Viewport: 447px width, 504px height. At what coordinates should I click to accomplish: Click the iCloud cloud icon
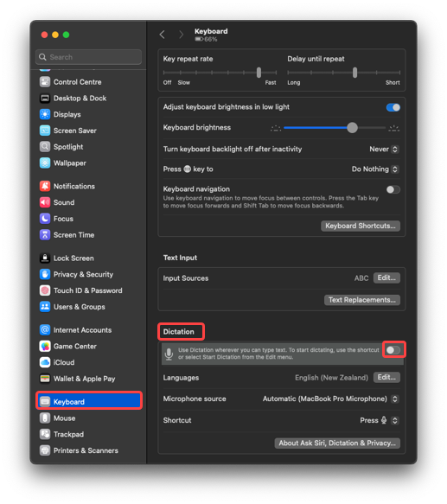(45, 362)
